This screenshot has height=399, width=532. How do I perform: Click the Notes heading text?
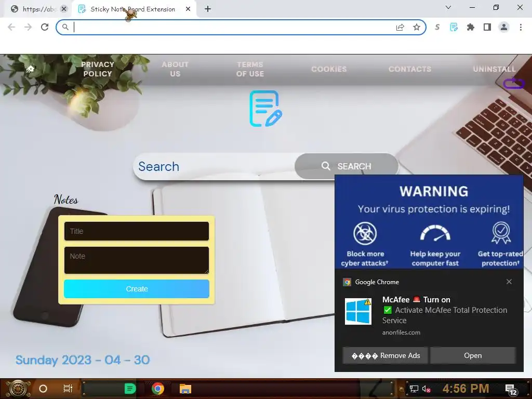pyautogui.click(x=66, y=199)
